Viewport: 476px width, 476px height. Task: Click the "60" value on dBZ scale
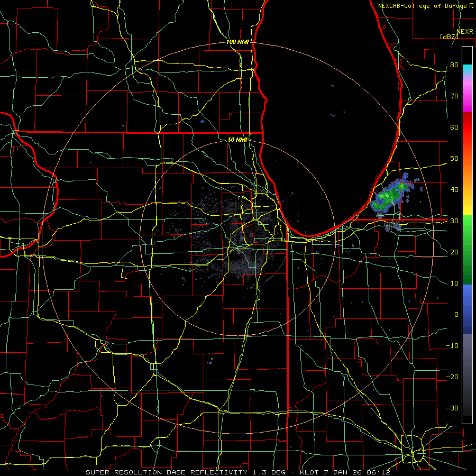[x=454, y=127]
